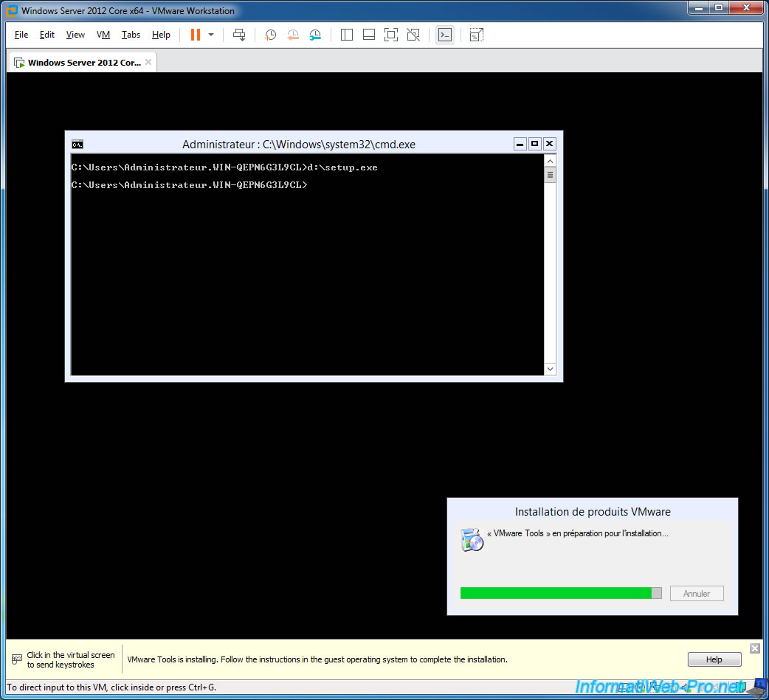Click the cmd scrollbar down arrow
This screenshot has width=769, height=700.
[x=551, y=369]
